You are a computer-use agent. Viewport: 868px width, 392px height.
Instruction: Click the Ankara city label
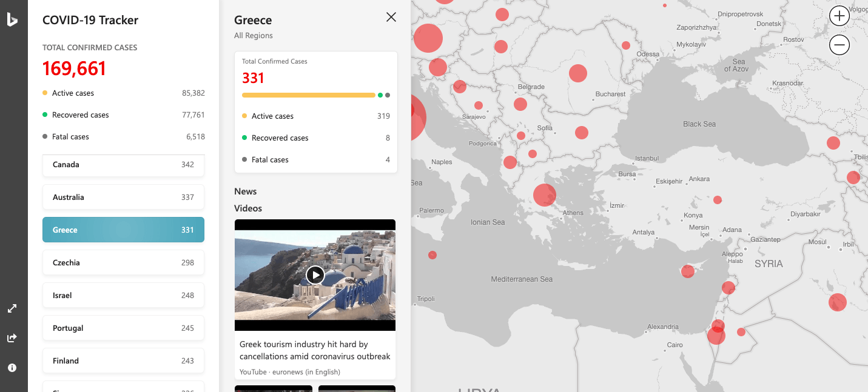click(699, 179)
